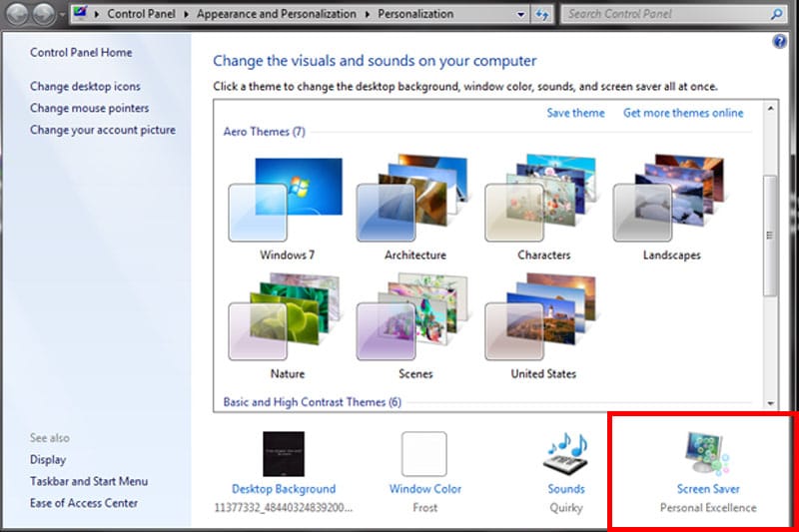Expand arrow after Appearance and Personalization breadcrumb

pos(367,14)
